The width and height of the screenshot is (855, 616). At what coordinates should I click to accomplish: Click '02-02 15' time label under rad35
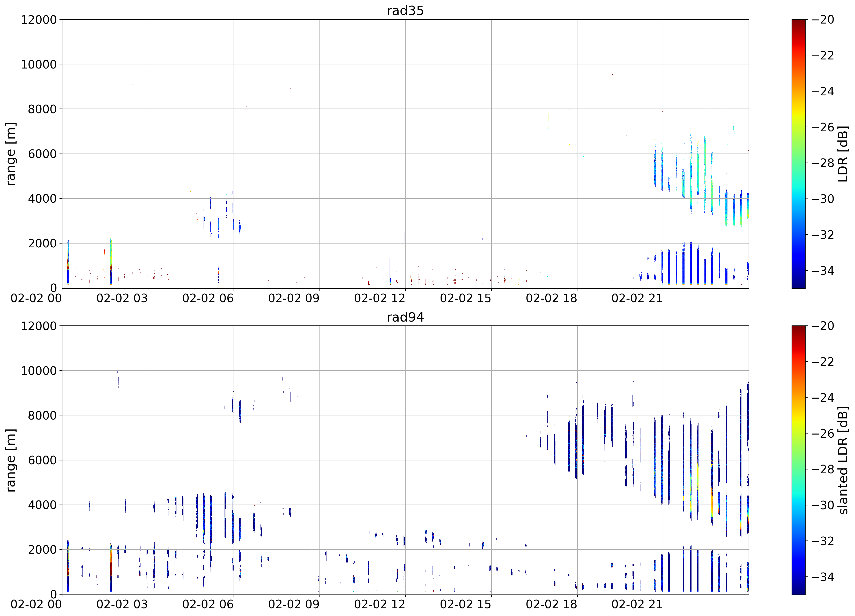(466, 298)
